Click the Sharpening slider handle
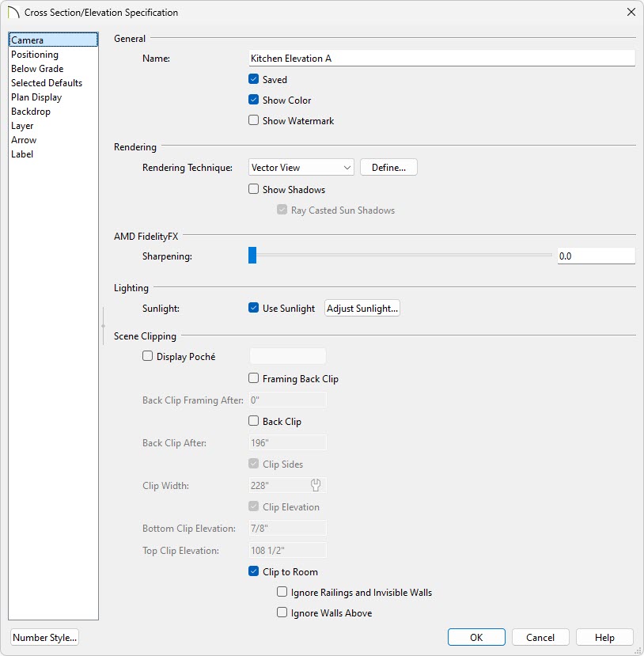The width and height of the screenshot is (644, 656). 252,256
